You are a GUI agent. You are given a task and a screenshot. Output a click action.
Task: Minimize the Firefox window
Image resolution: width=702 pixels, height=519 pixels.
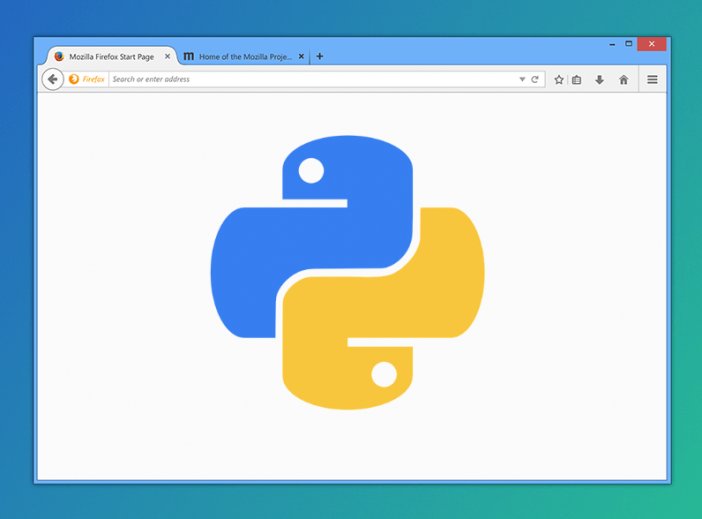pyautogui.click(x=610, y=44)
